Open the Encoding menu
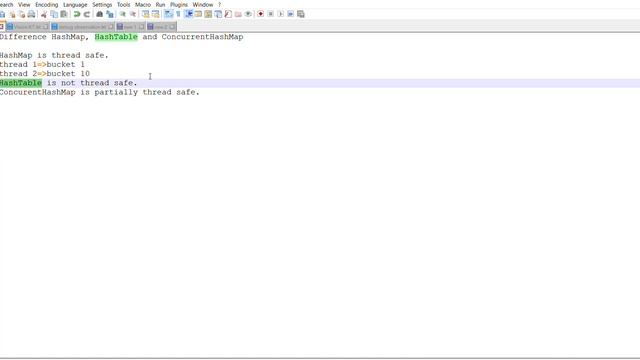Image resolution: width=640 pixels, height=360 pixels. [47, 4]
